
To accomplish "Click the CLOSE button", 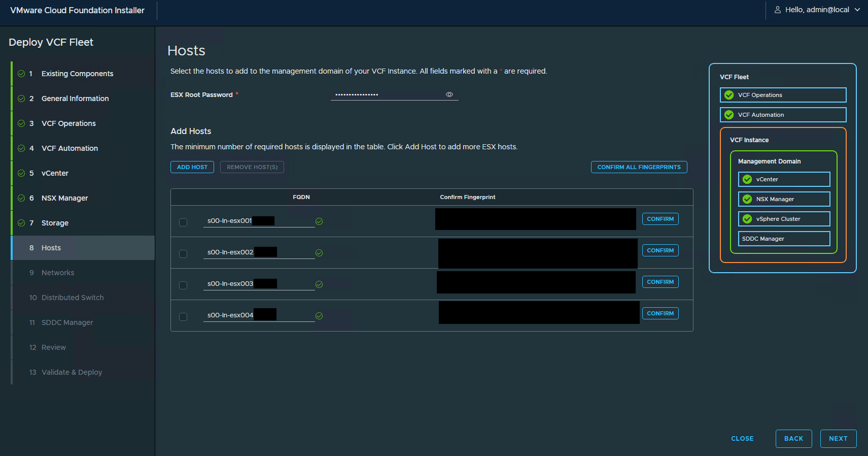I will pyautogui.click(x=742, y=439).
